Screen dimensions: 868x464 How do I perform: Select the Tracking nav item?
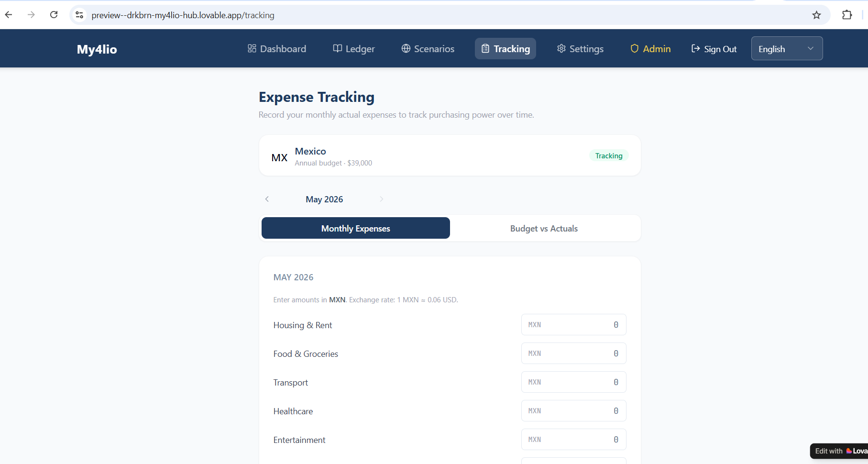tap(505, 49)
